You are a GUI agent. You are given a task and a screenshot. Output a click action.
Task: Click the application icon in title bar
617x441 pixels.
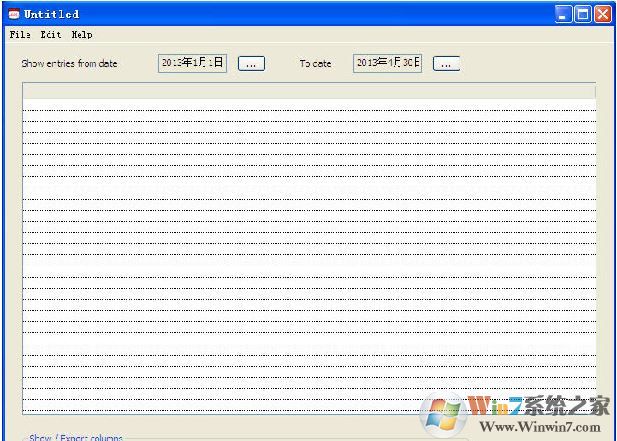(14, 14)
